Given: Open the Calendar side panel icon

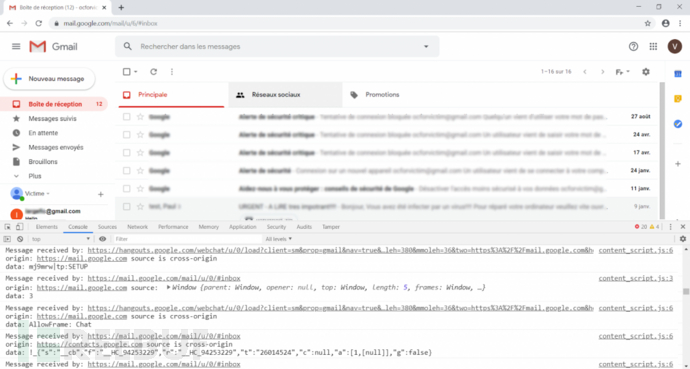Looking at the screenshot, I should coord(678,74).
